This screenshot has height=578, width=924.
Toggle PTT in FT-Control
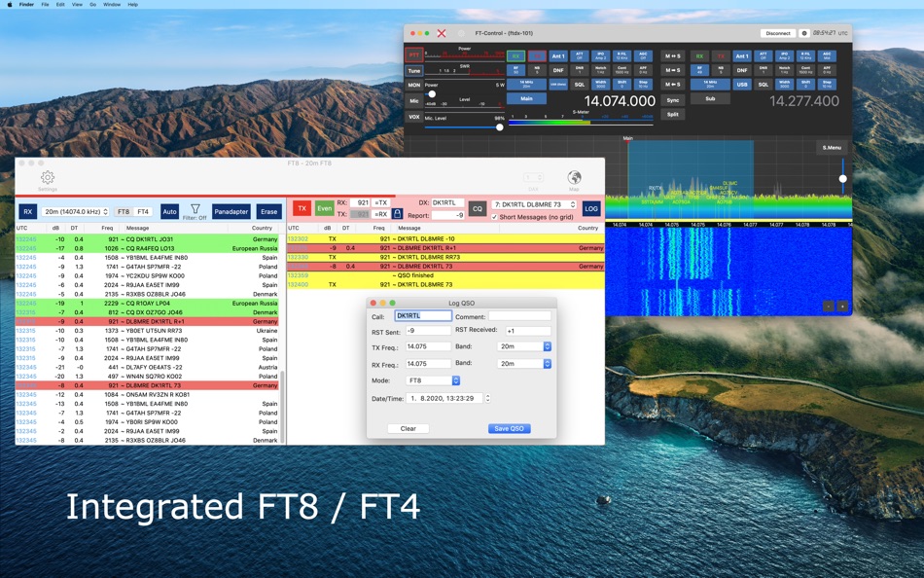[x=414, y=55]
